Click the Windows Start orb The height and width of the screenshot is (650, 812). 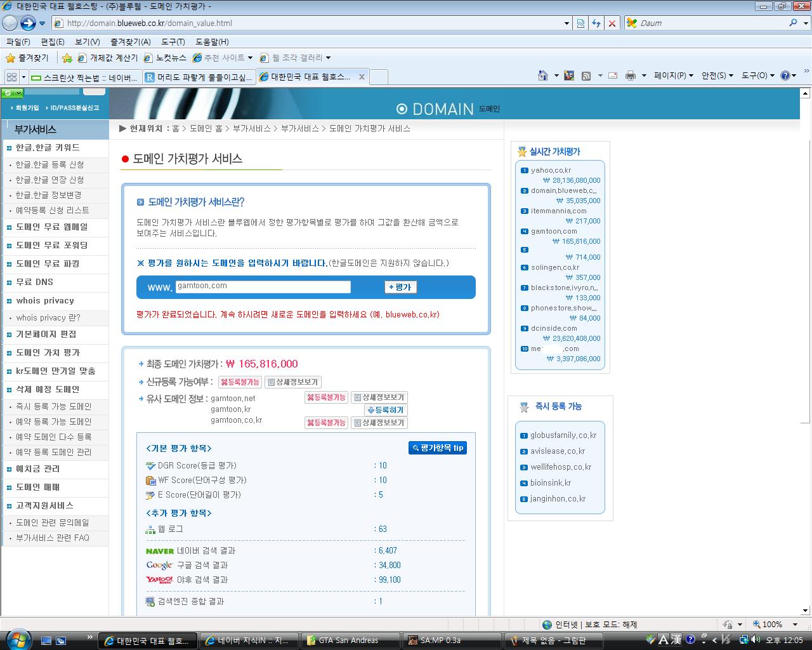[x=17, y=638]
